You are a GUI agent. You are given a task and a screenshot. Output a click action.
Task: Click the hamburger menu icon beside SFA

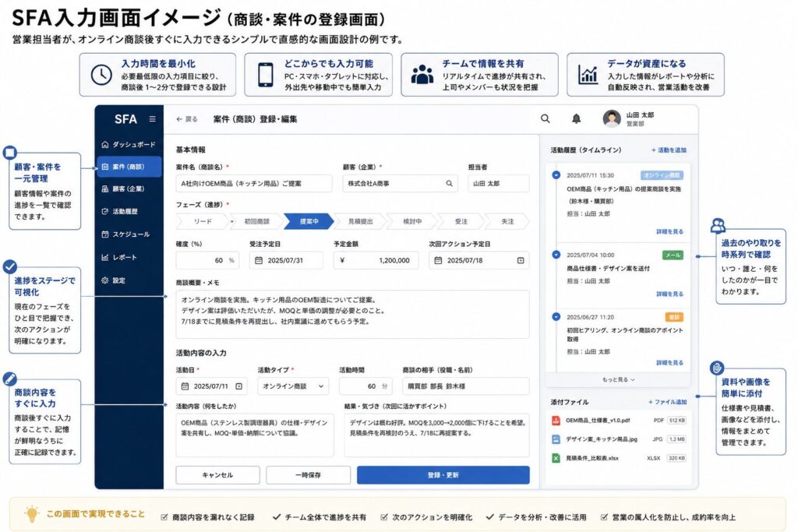tap(152, 119)
